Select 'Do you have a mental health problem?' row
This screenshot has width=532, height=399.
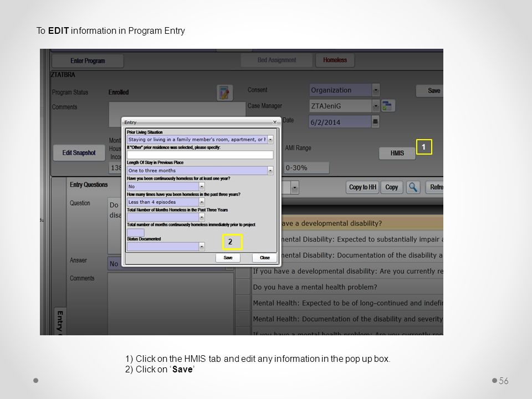[x=347, y=287]
